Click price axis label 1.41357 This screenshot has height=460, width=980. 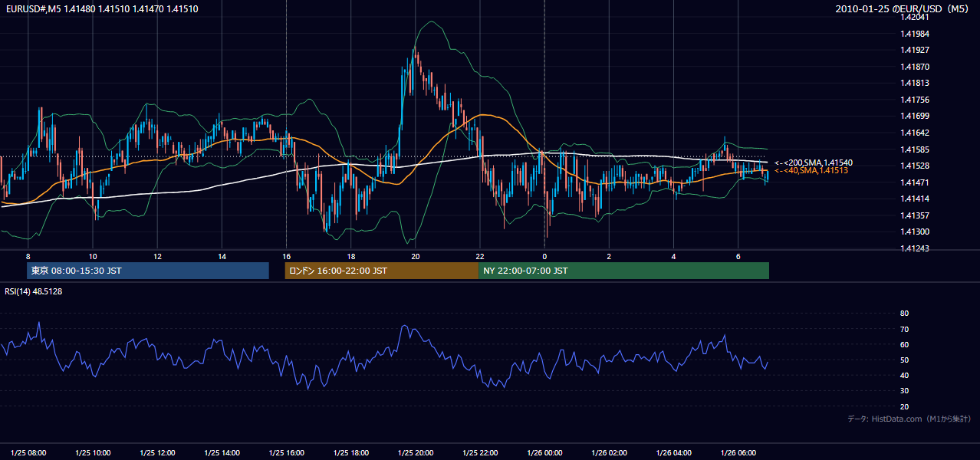pos(913,215)
